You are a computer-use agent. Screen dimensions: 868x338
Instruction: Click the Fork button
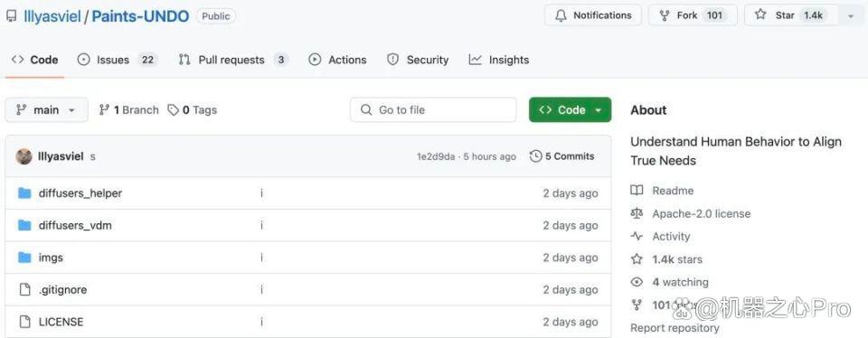coord(693,15)
